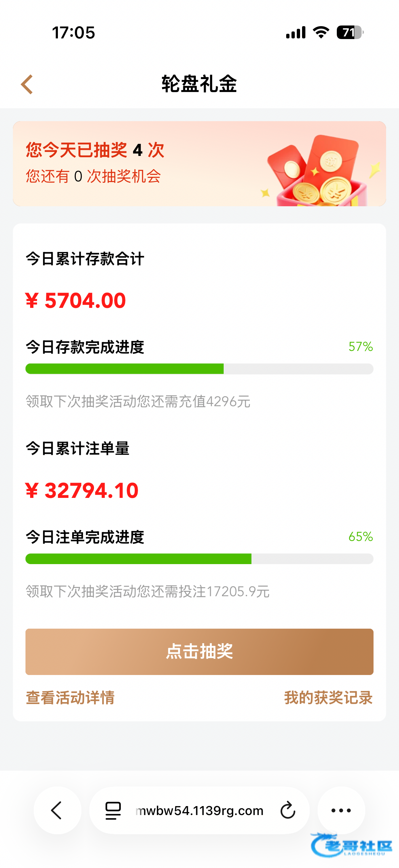Tap the 今日存款完成进度 progress bar
This screenshot has height=868, width=399.
pyautogui.click(x=199, y=369)
